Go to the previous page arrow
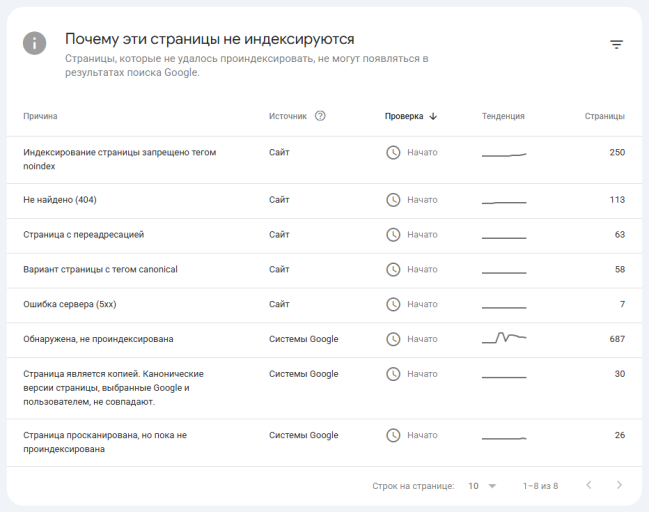Viewport: 649px width, 512px height. 589,485
